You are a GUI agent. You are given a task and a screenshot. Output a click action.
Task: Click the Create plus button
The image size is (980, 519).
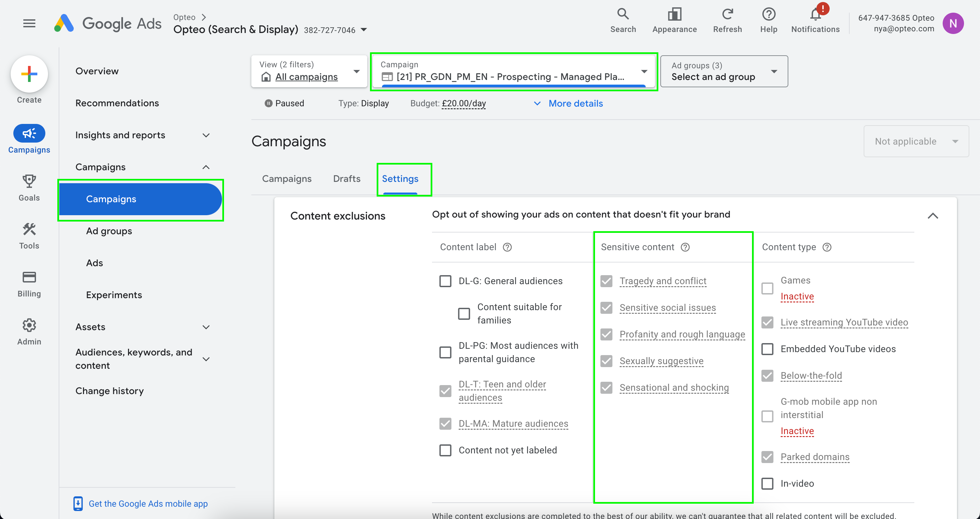29,74
